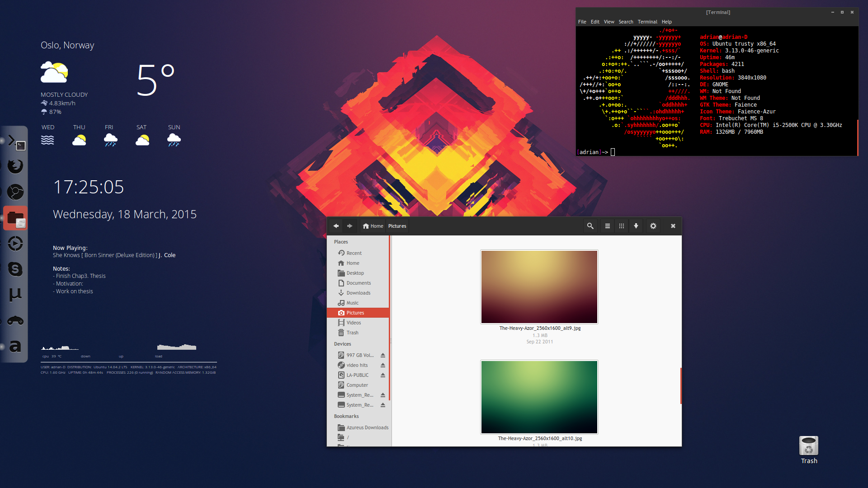This screenshot has width=868, height=488.
Task: Eject the video hits device
Action: (383, 365)
